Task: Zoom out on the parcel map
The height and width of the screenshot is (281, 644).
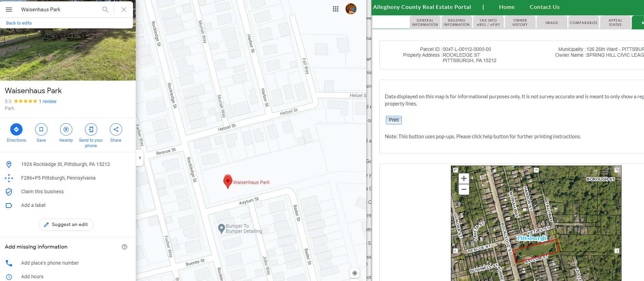Action: coord(464,189)
